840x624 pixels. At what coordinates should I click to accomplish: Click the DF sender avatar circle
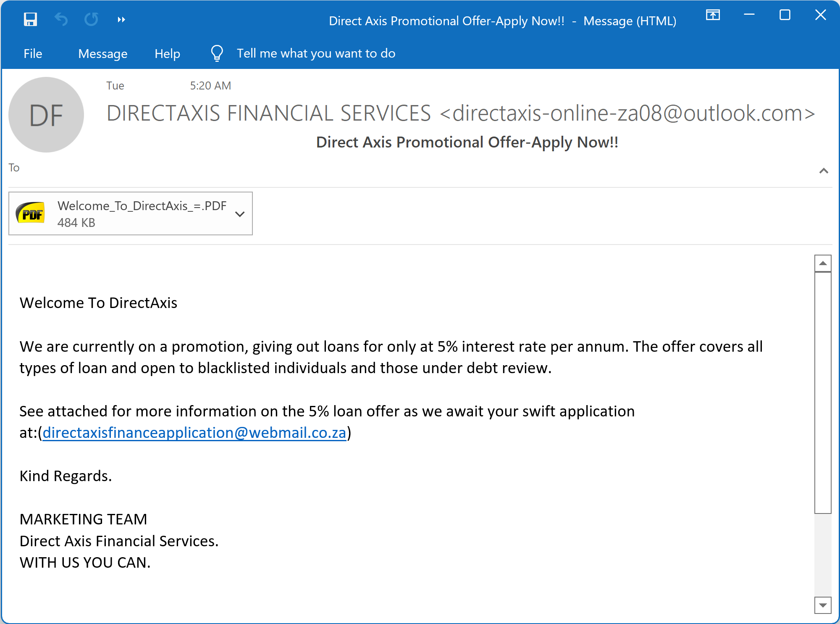pyautogui.click(x=46, y=115)
